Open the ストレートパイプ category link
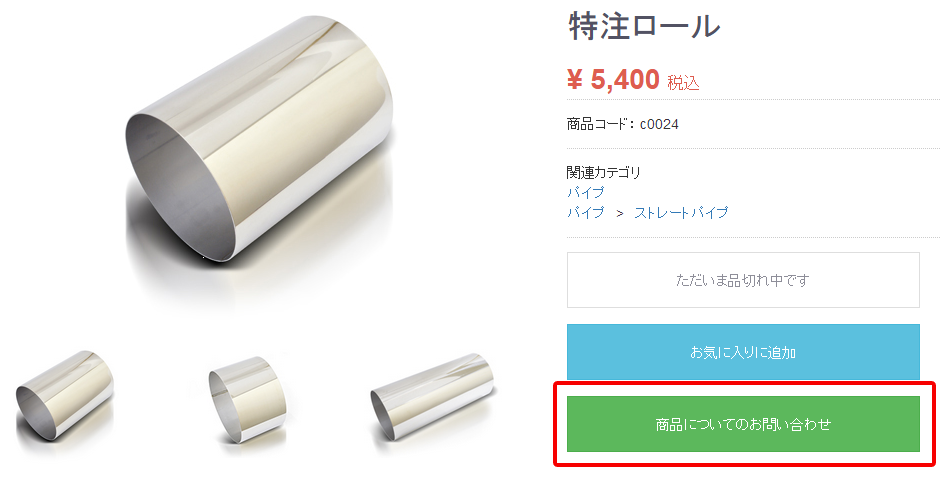 click(x=681, y=212)
